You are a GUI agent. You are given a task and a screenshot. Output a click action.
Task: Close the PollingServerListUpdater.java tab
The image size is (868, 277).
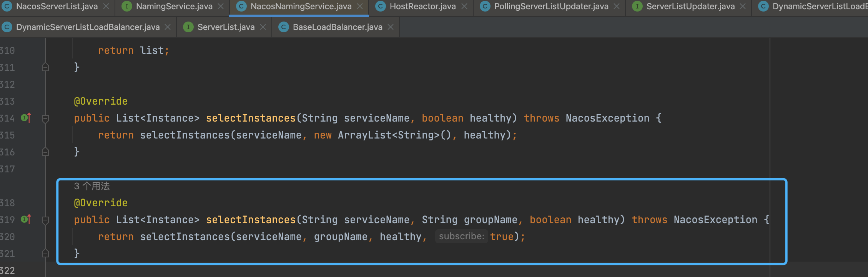pyautogui.click(x=617, y=7)
